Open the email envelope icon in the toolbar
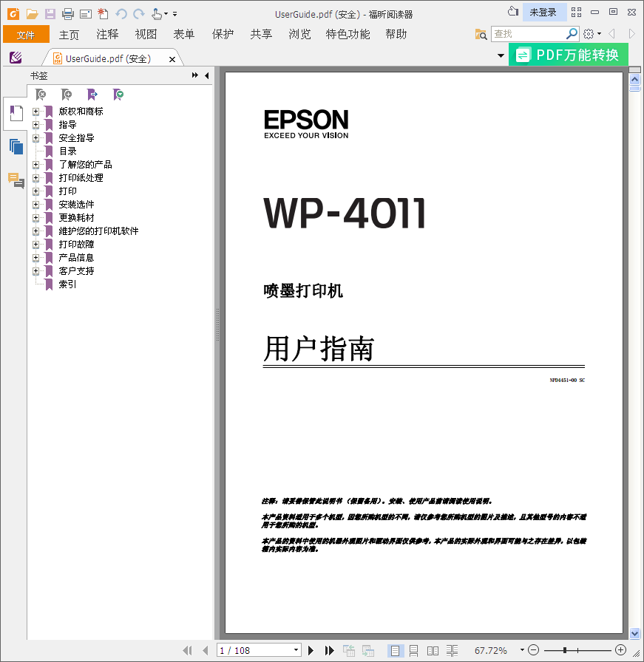 click(85, 14)
